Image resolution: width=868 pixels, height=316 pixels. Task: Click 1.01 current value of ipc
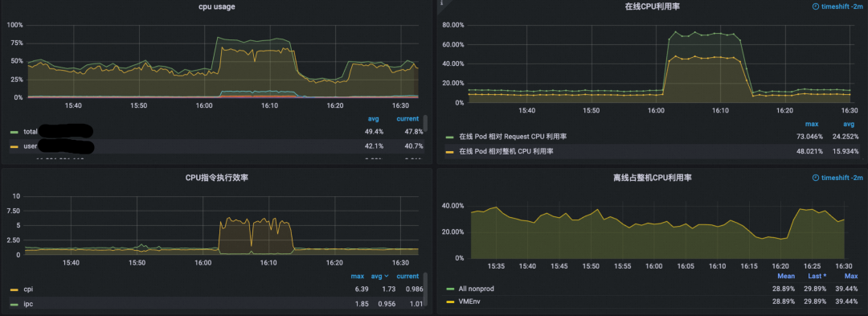click(x=416, y=304)
